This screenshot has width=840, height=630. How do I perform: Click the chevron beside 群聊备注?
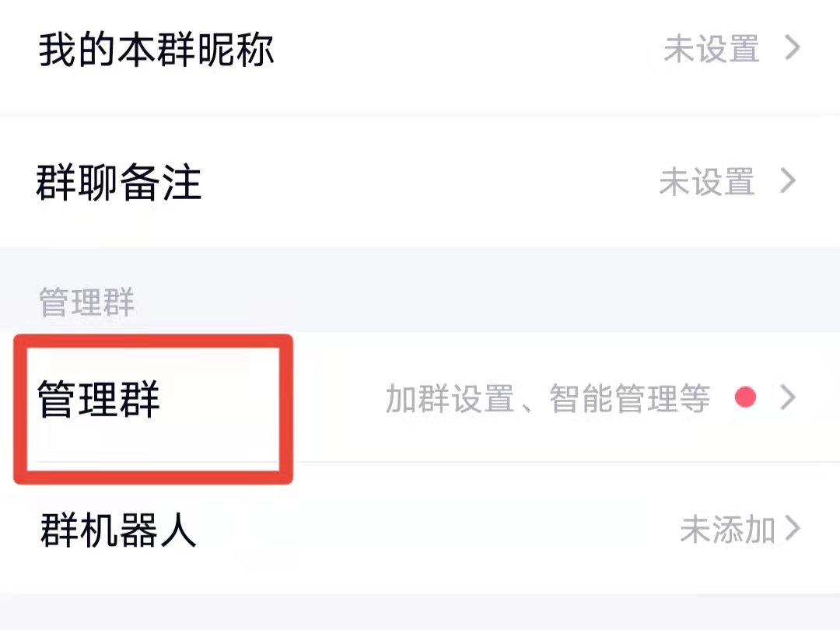(x=788, y=180)
